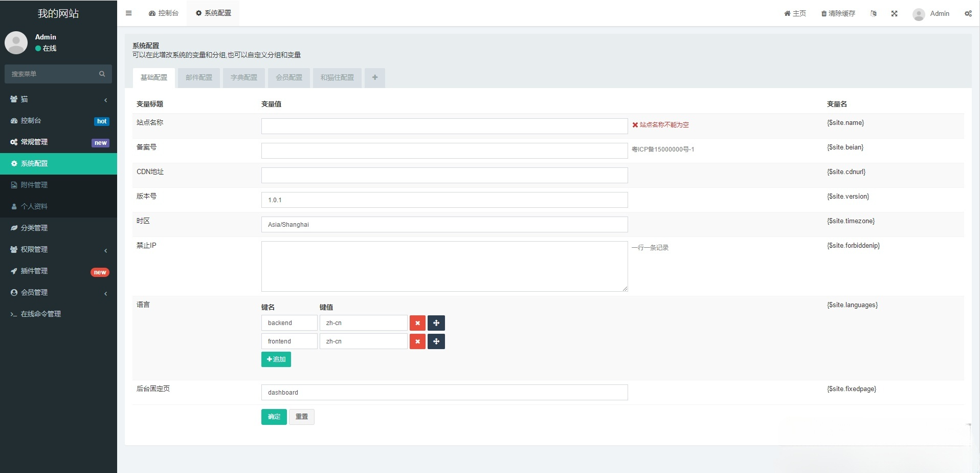
Task: Click the 站点名称 input field
Action: click(x=444, y=126)
